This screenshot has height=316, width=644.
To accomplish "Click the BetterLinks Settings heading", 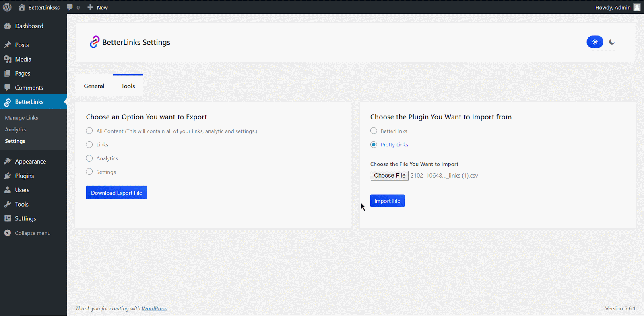I will click(136, 42).
